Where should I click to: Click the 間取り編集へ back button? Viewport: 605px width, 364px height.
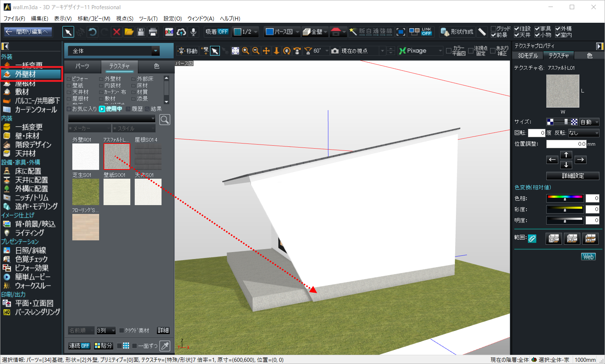coord(28,32)
